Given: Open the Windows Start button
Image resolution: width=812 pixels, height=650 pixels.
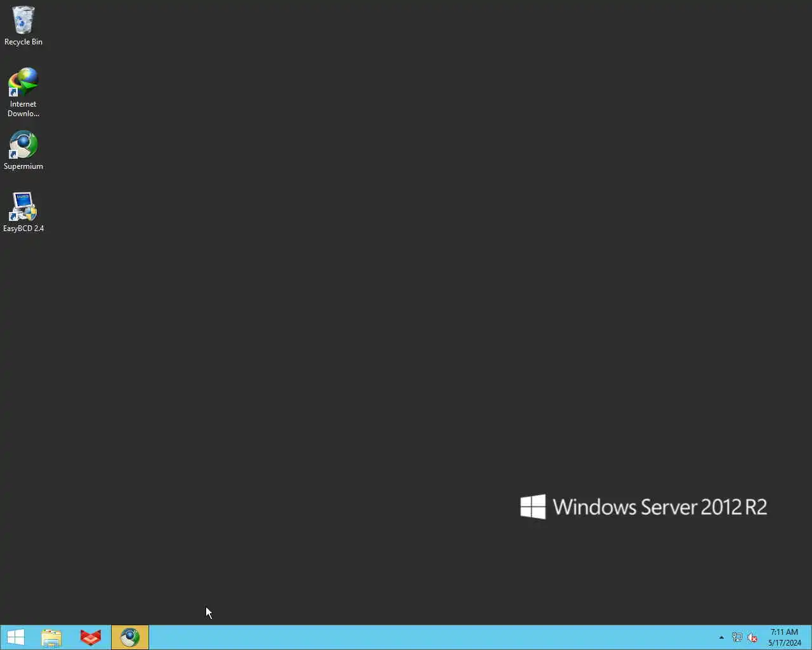Looking at the screenshot, I should (x=16, y=637).
